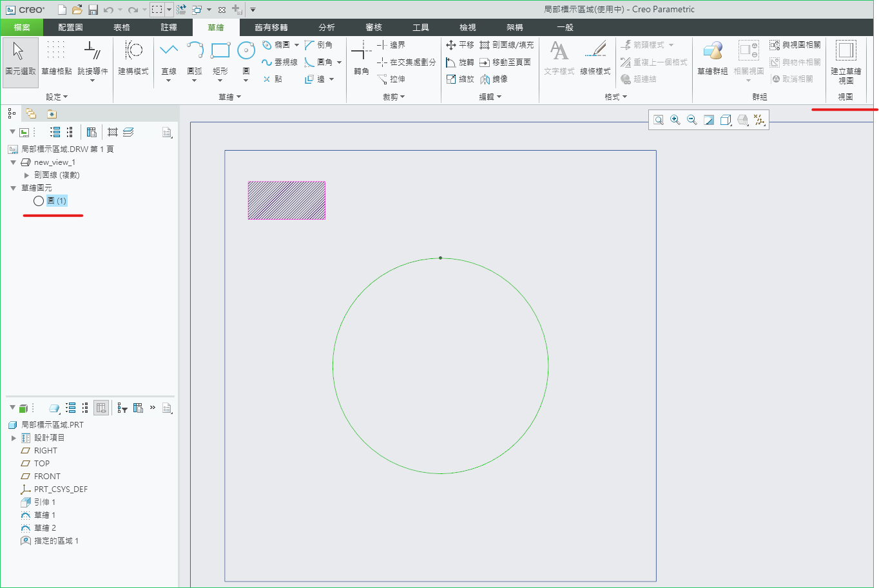Screen dimensions: 879x588
Task: Click the save disk icon
Action: 93,10
